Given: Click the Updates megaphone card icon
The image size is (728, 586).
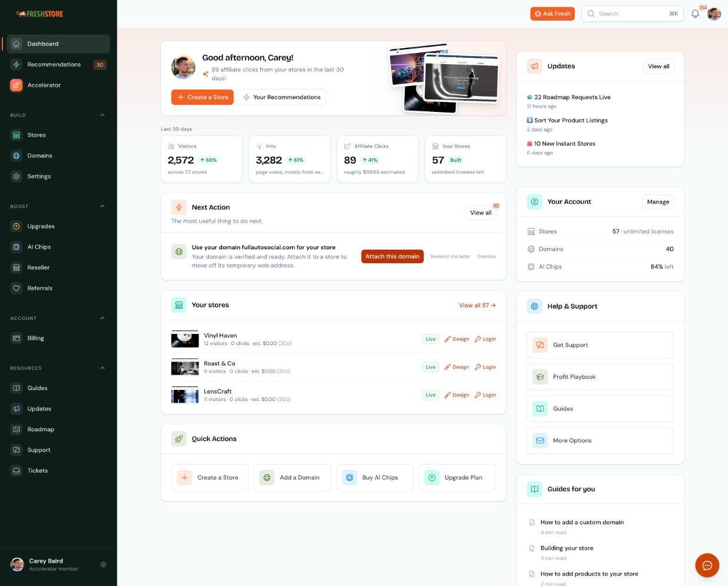Looking at the screenshot, I should click(x=534, y=66).
